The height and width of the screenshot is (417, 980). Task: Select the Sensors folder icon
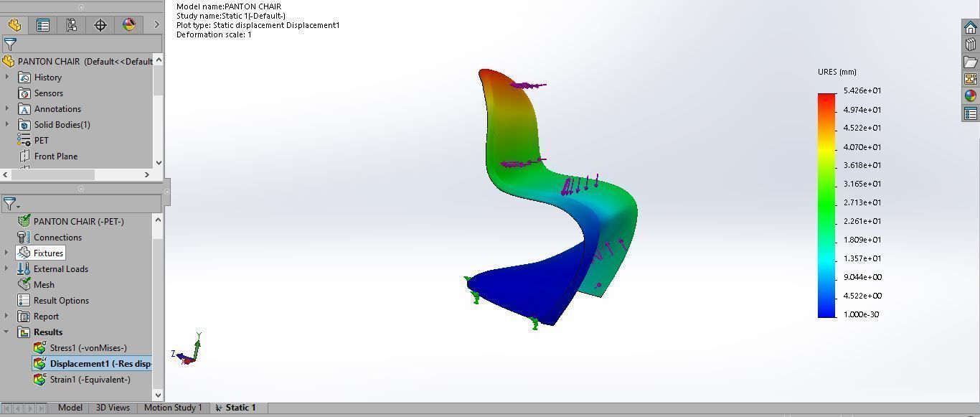[24, 93]
